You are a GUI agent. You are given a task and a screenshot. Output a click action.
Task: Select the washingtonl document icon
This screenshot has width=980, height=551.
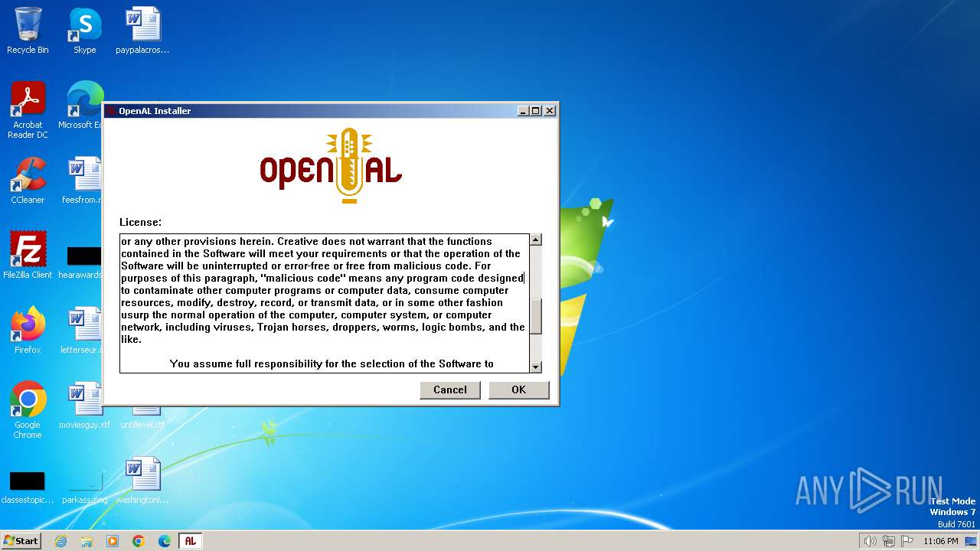pyautogui.click(x=142, y=481)
